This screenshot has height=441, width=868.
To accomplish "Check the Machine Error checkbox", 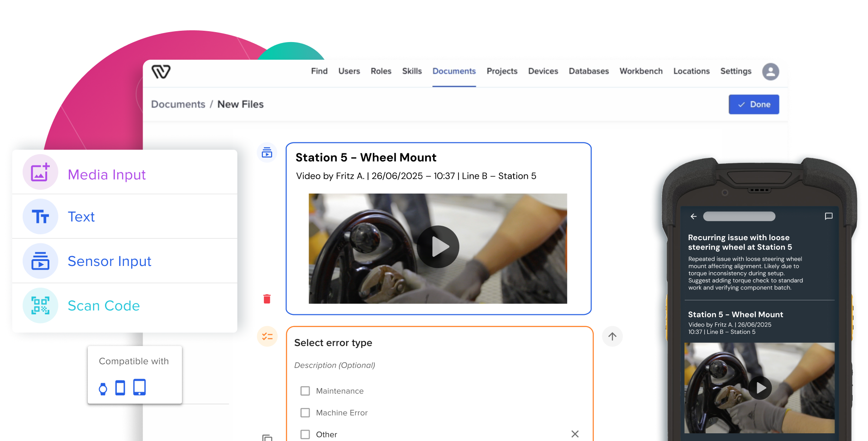I will tap(305, 413).
